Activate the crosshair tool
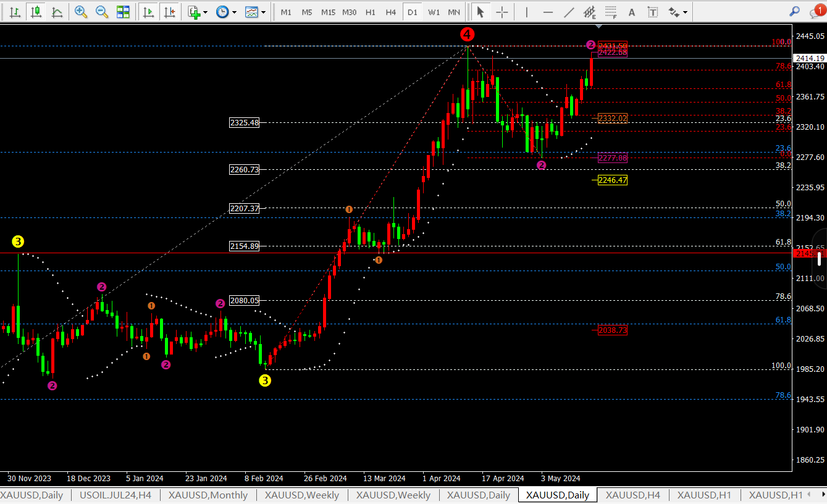The image size is (827, 504). (x=502, y=12)
